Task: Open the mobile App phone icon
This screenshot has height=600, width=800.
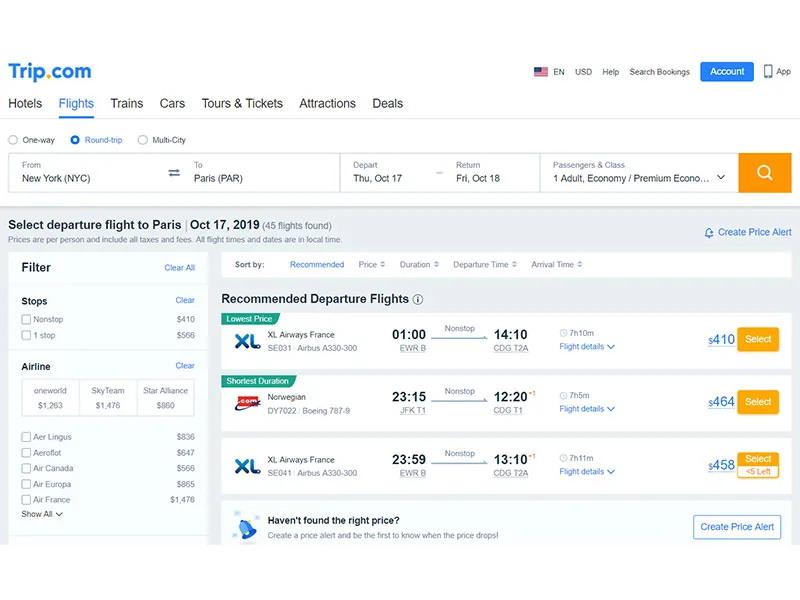Action: tap(768, 71)
